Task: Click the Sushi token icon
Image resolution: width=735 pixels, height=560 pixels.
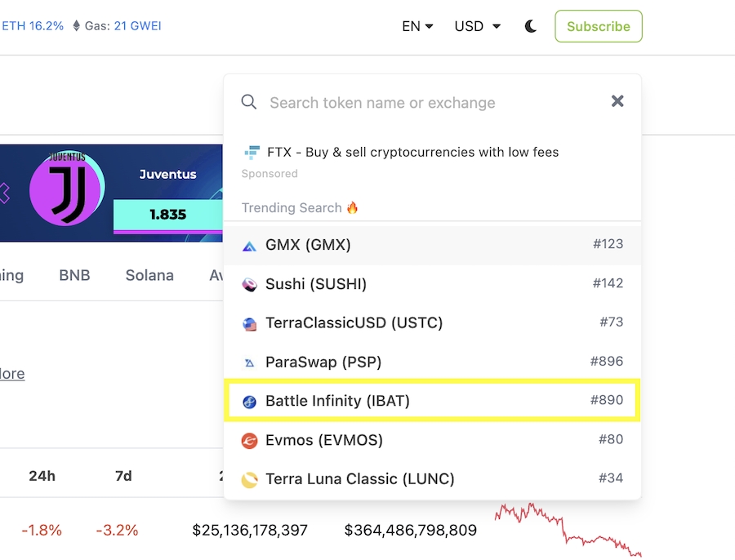Action: pos(249,284)
